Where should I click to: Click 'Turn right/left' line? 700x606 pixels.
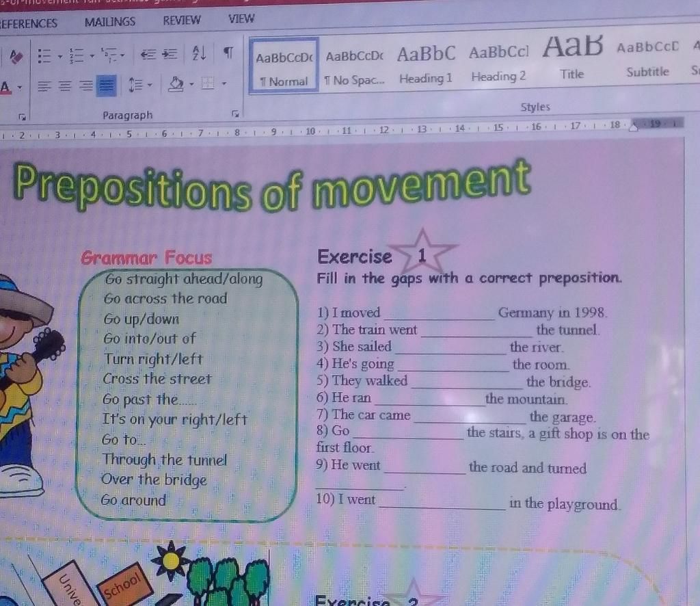point(153,358)
